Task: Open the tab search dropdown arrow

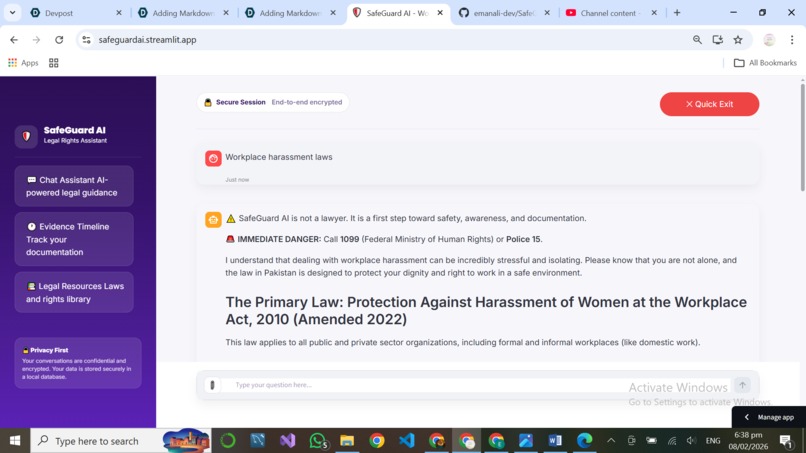Action: tap(12, 13)
